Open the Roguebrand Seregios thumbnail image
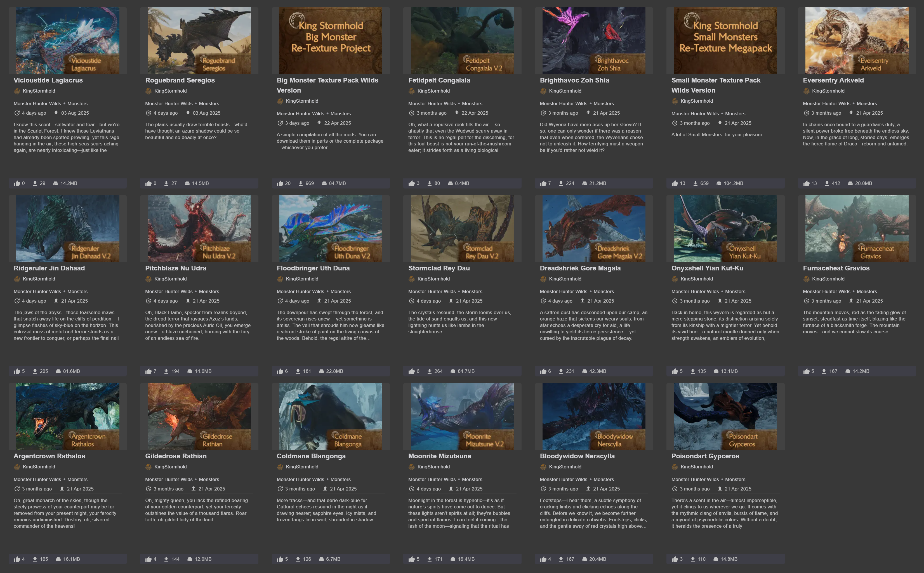The height and width of the screenshot is (573, 924). [x=199, y=41]
